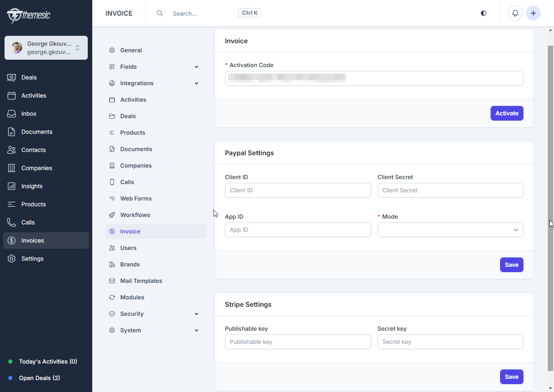Open the Mode dropdown in Paypal Settings

click(450, 229)
